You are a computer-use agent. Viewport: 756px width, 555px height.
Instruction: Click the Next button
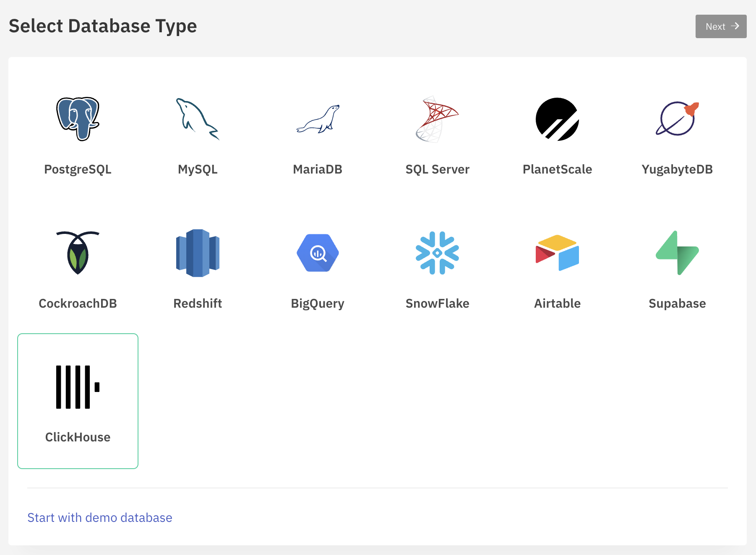click(x=721, y=26)
